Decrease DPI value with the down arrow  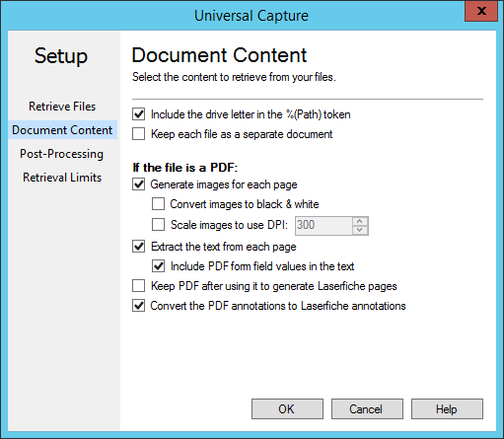(360, 230)
